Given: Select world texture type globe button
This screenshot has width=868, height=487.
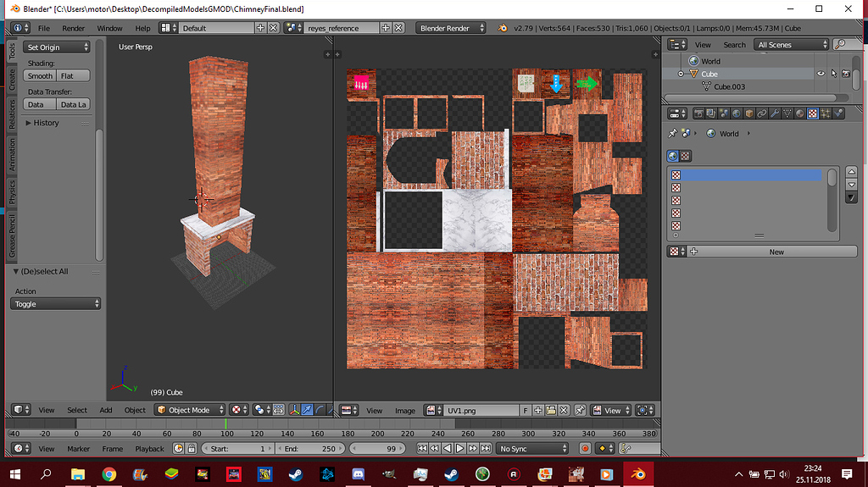Looking at the screenshot, I should coord(672,156).
